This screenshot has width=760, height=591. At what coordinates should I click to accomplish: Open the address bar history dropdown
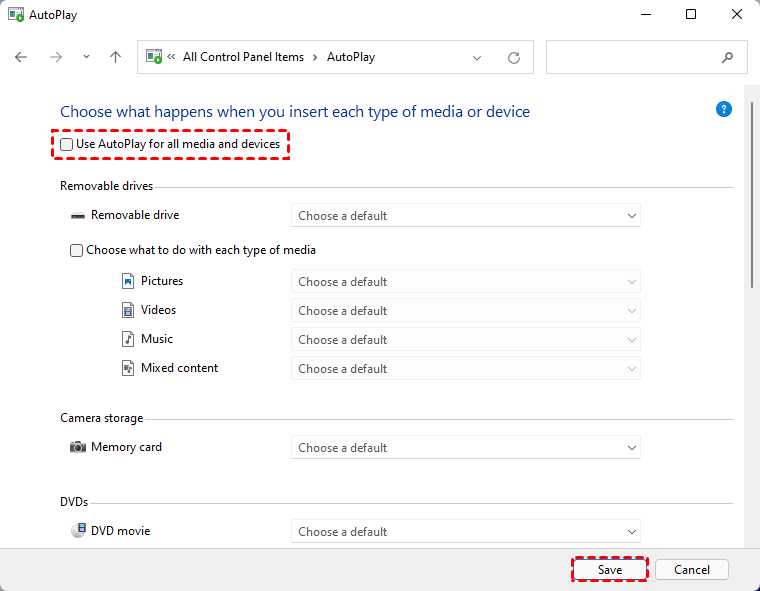pos(477,58)
